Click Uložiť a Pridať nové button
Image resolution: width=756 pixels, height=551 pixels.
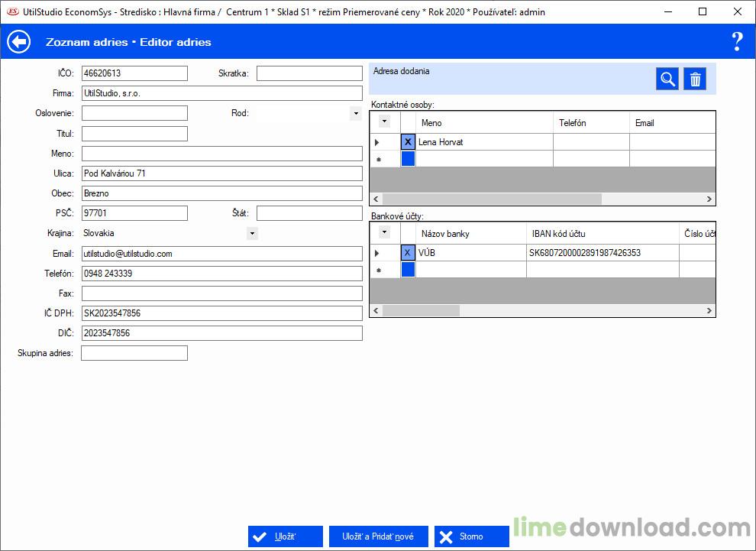[379, 536]
